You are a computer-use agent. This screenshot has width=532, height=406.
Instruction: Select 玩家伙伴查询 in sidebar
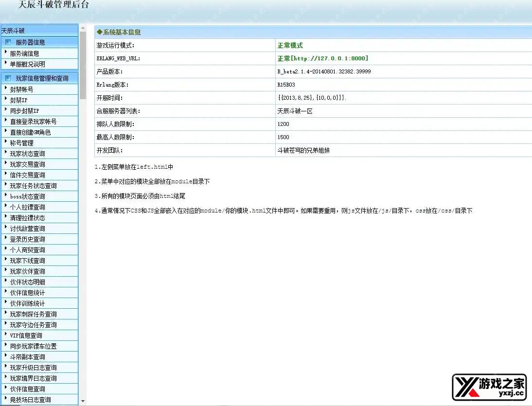point(28,271)
